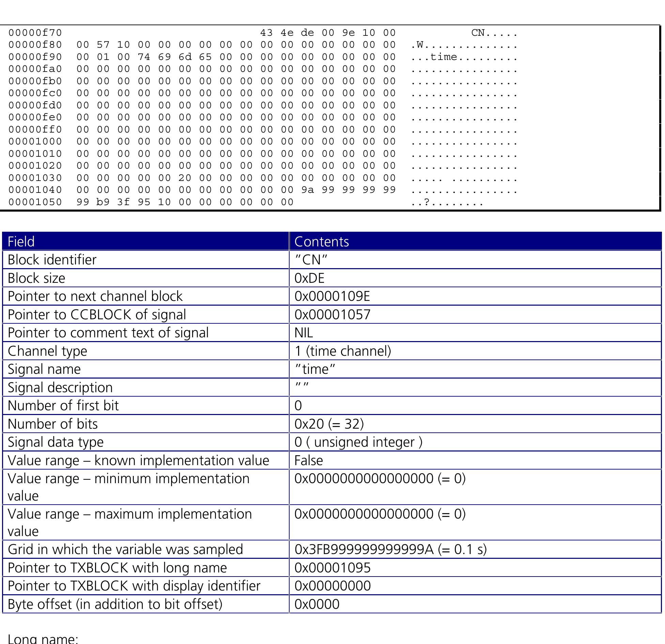Select the 'Signal data type' field cell
665x644 pixels.
(145, 442)
